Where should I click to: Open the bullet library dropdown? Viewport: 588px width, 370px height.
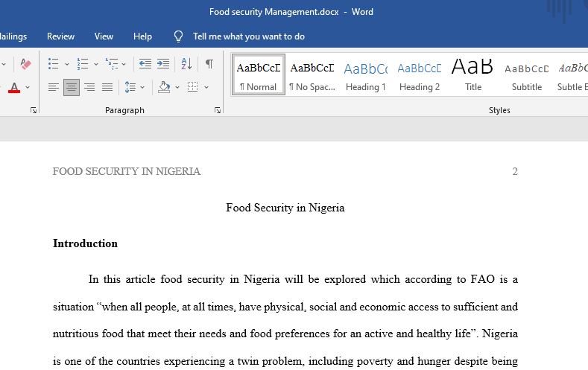67,65
